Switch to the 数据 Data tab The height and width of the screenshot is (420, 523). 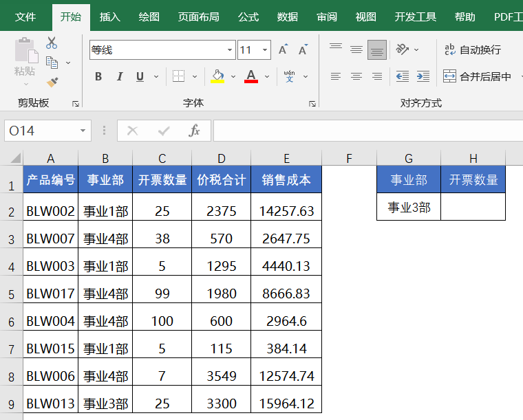pyautogui.click(x=287, y=16)
